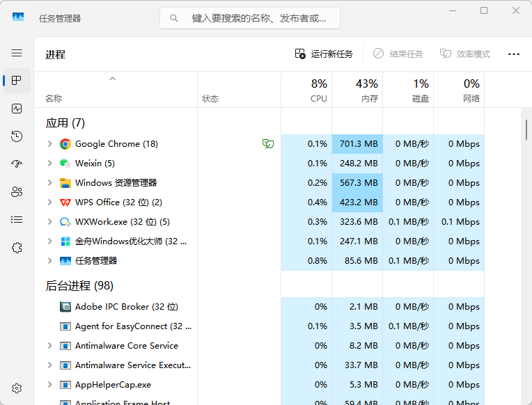Click WXWork network value 0.1 Mbps
Viewport: 532px width, 405px height.
pyautogui.click(x=460, y=222)
